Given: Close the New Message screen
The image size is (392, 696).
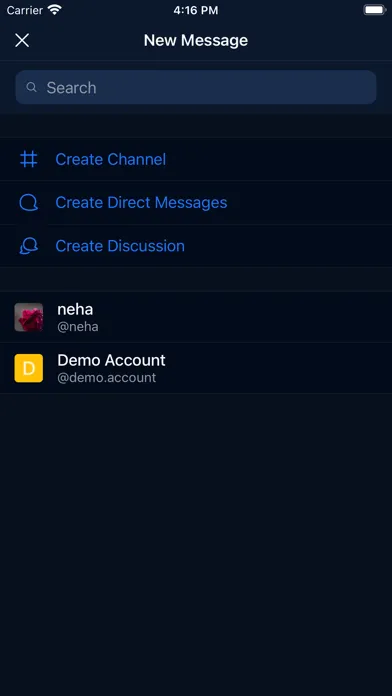Looking at the screenshot, I should click(22, 40).
